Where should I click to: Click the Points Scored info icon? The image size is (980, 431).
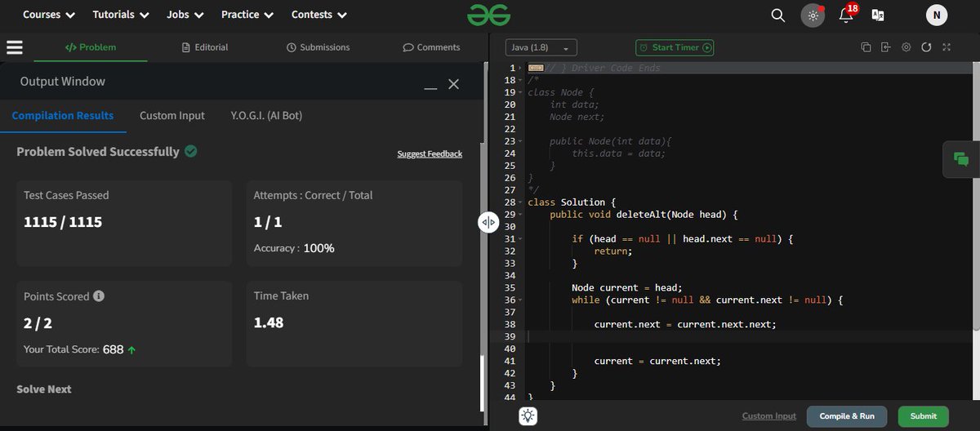click(99, 296)
